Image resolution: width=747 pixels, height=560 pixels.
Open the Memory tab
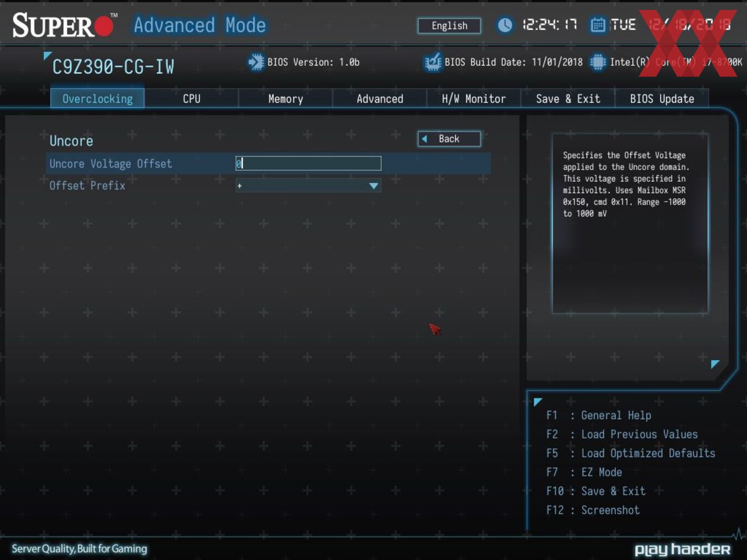pos(286,99)
